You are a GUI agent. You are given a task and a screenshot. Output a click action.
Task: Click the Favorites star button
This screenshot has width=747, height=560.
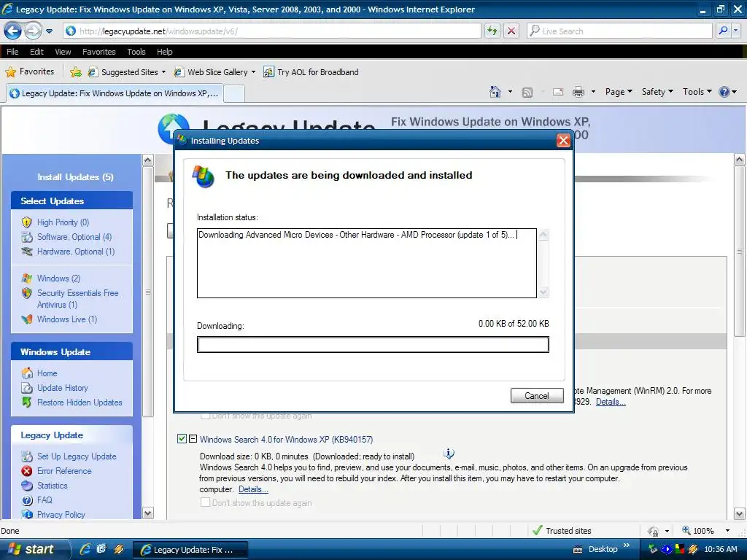pyautogui.click(x=29, y=71)
